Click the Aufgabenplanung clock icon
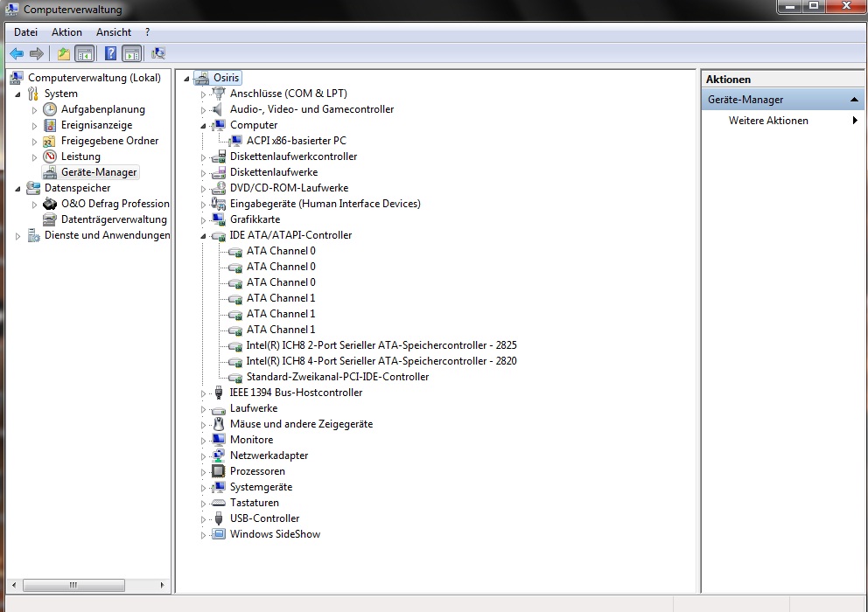 pos(50,109)
